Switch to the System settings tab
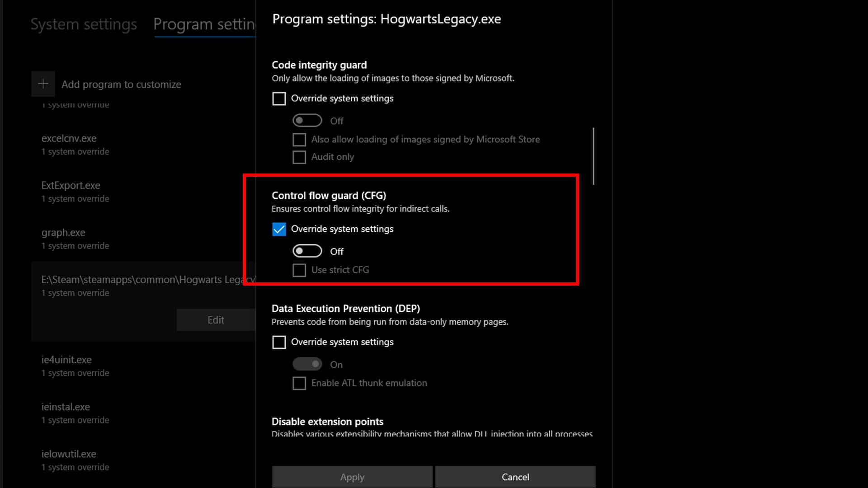The width and height of the screenshot is (868, 488). click(84, 24)
